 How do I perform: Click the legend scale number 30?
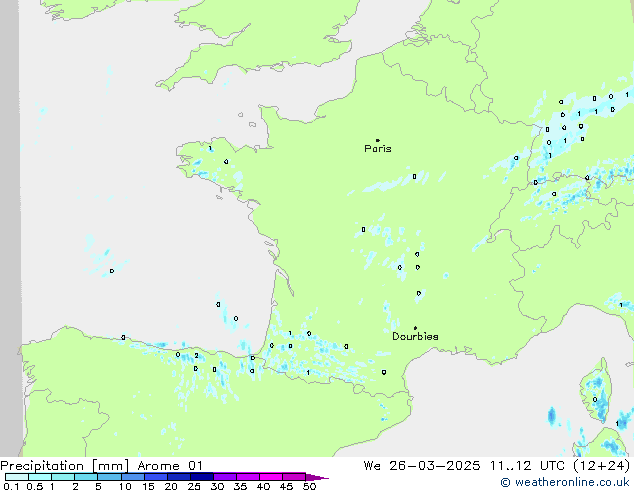[217, 486]
